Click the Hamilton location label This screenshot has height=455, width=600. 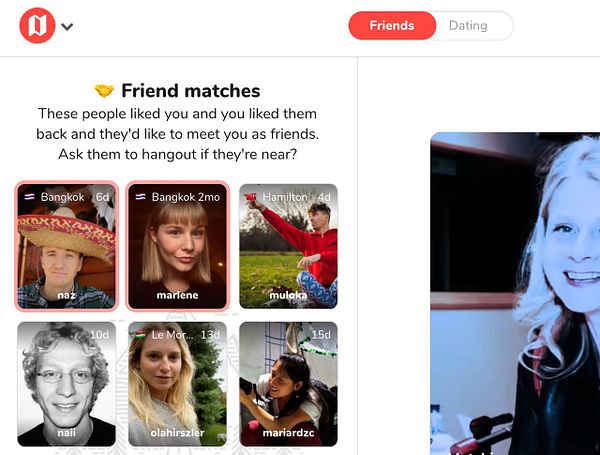point(285,197)
